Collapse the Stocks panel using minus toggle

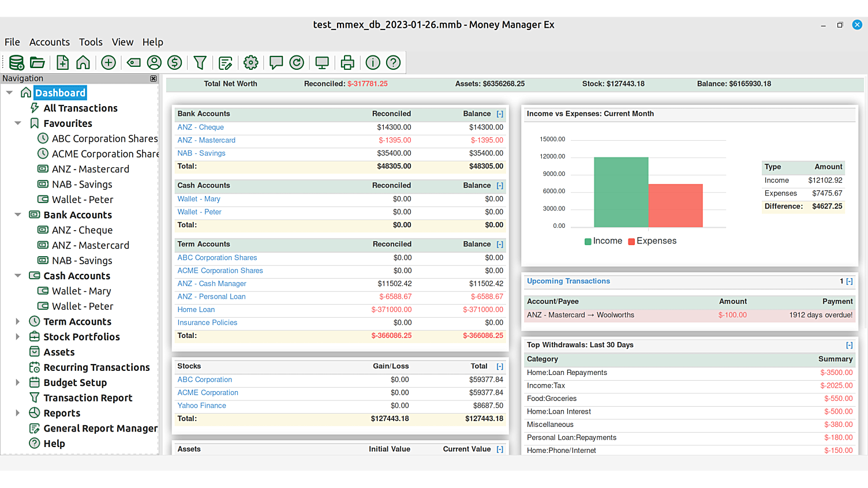pos(500,366)
